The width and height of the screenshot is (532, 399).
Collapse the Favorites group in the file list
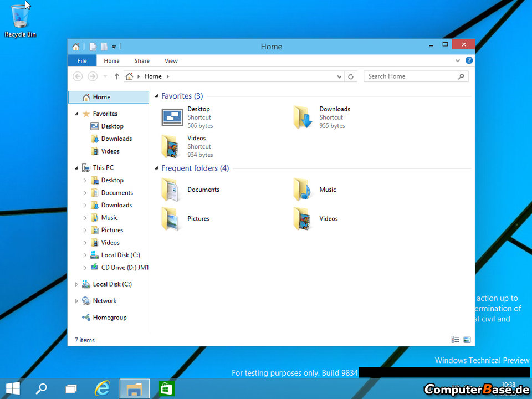[156, 96]
